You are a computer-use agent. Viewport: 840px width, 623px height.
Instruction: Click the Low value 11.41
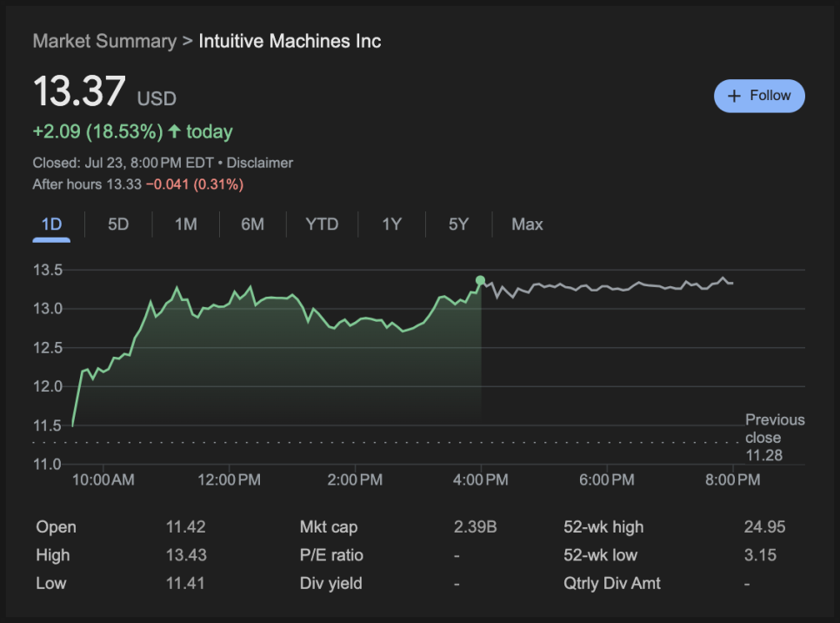coord(185,583)
